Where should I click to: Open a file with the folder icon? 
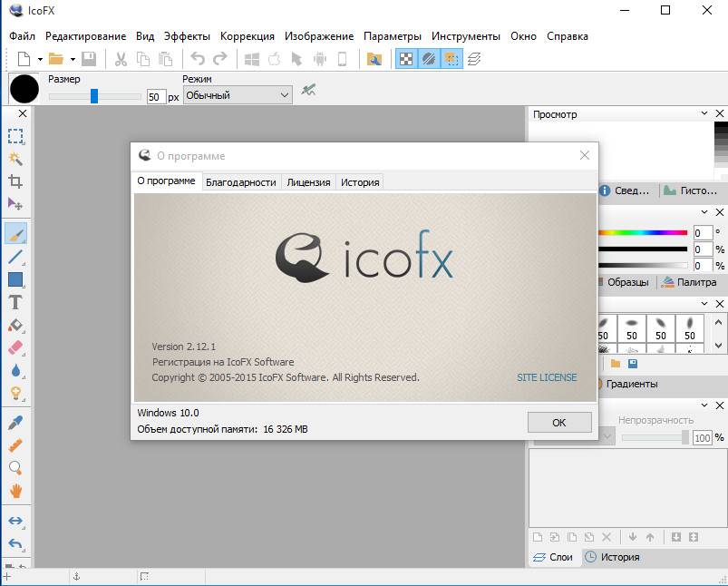pyautogui.click(x=55, y=59)
